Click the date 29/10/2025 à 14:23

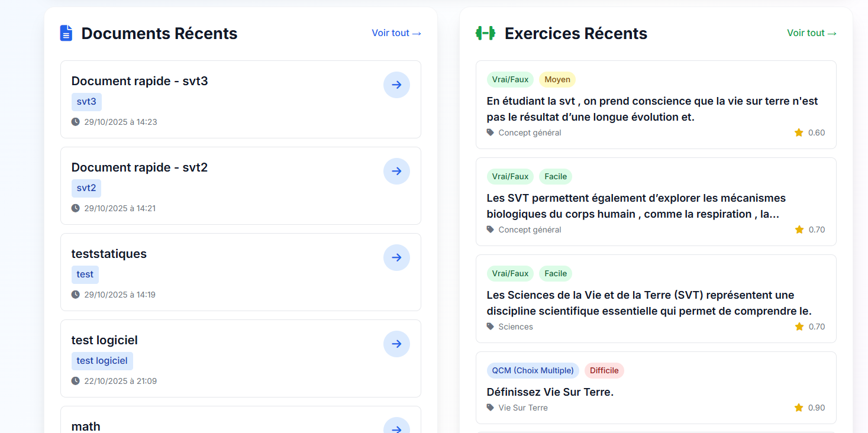click(x=121, y=122)
